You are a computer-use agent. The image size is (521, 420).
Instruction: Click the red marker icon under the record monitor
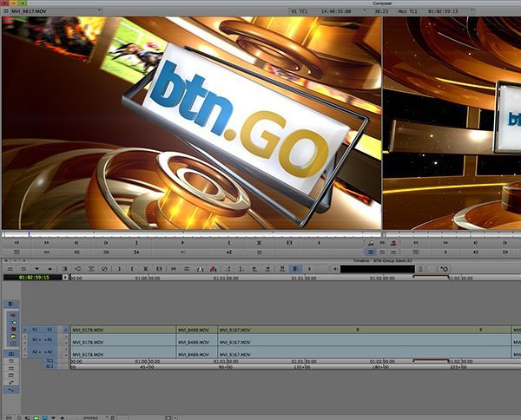click(x=445, y=252)
